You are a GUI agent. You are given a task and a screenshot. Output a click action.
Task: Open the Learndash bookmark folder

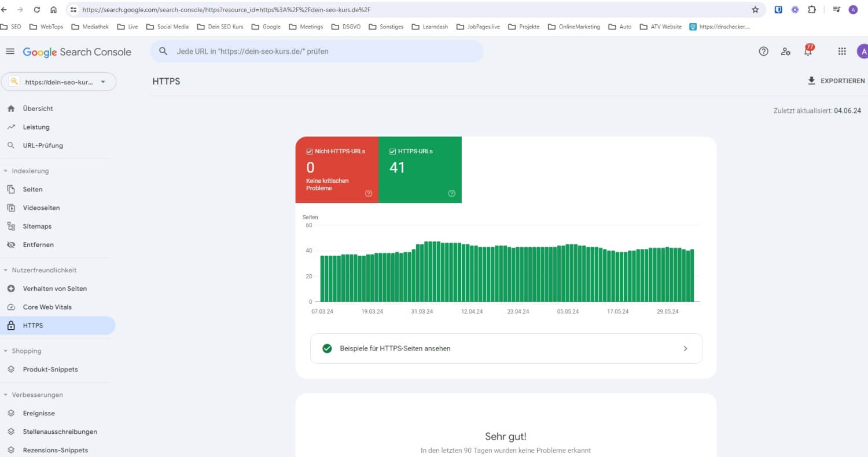pos(430,27)
